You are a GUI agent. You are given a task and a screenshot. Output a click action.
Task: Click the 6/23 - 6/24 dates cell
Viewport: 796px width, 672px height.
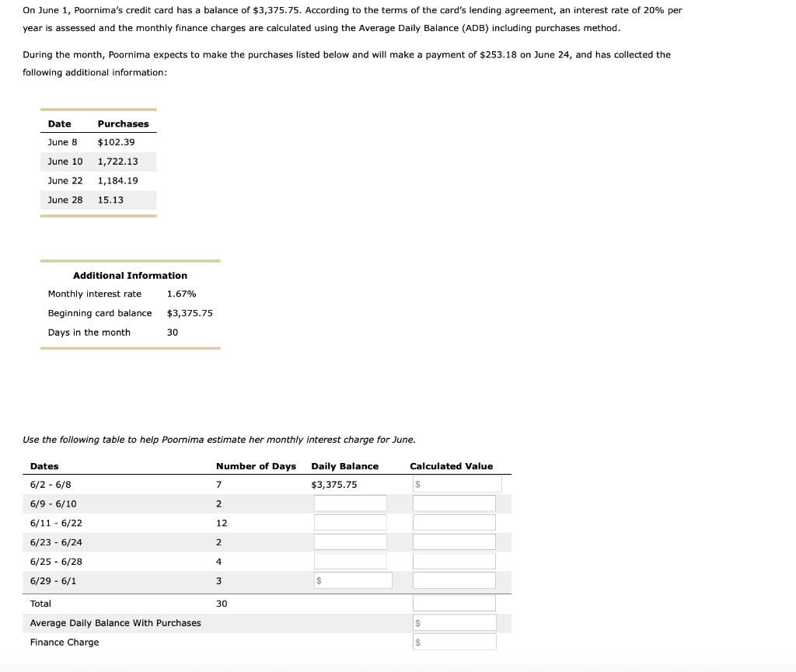coord(56,542)
